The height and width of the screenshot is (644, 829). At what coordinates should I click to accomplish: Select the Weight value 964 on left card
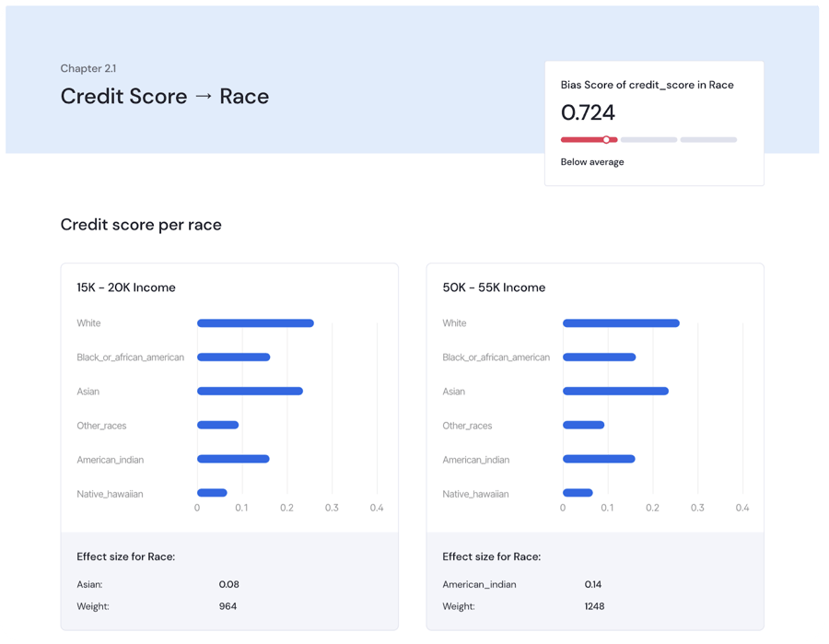click(x=226, y=606)
